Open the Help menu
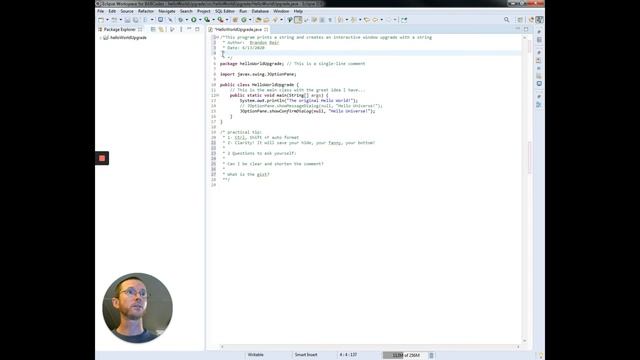640x360 pixels. (x=298, y=11)
